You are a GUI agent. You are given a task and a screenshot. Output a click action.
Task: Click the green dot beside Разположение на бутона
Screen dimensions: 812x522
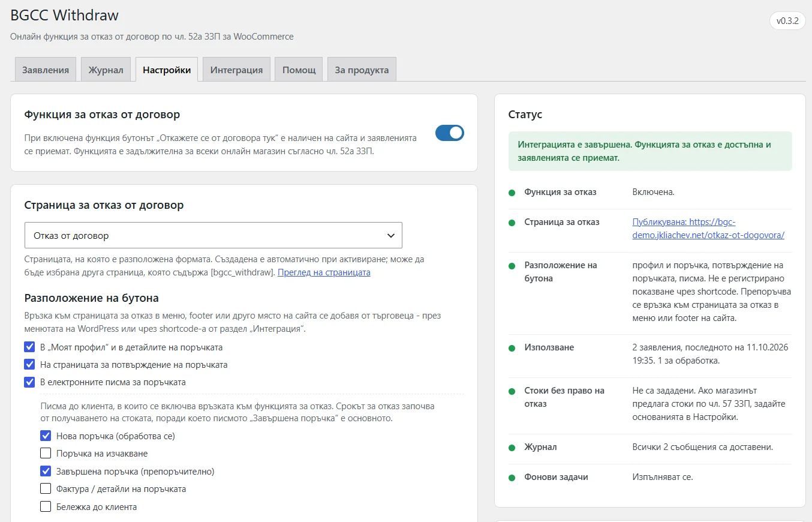(512, 266)
